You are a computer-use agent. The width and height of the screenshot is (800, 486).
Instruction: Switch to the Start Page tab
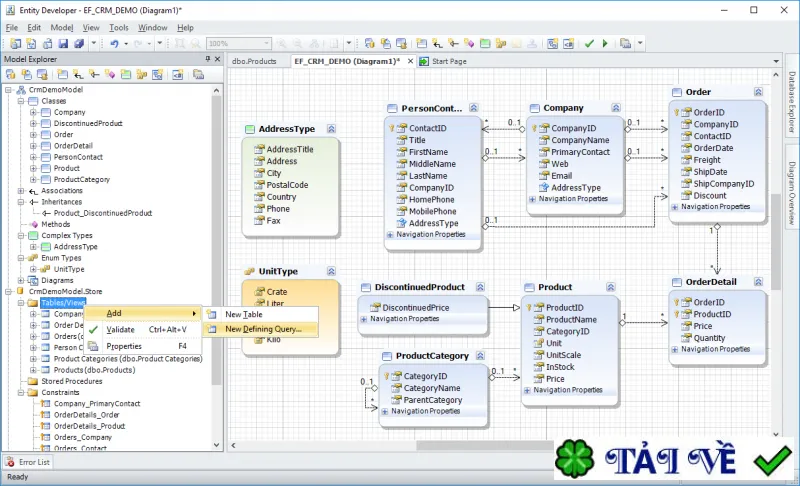point(443,61)
